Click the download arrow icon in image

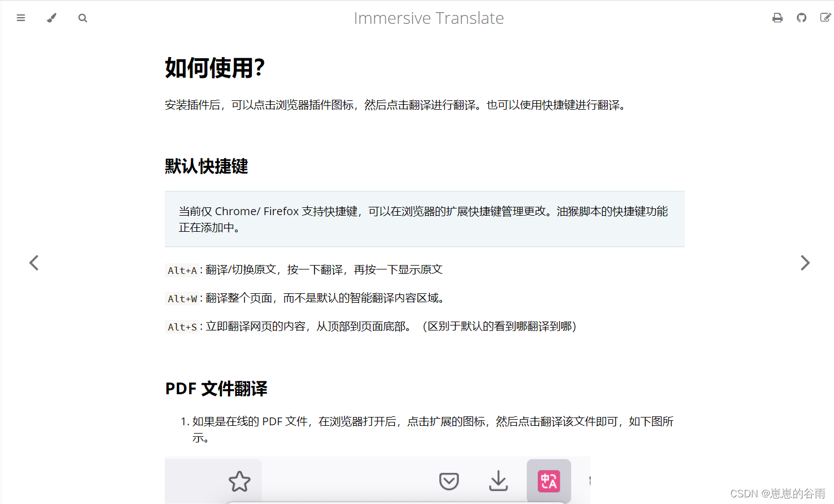[499, 481]
